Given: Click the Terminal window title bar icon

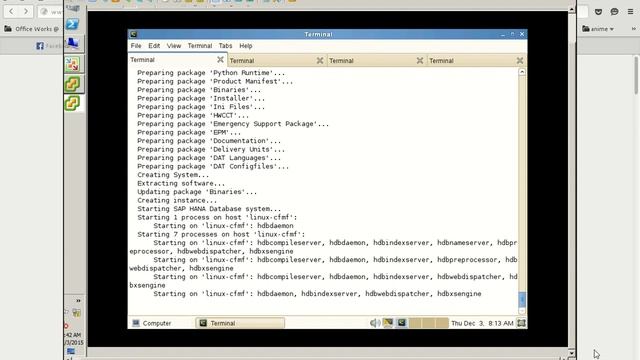Looking at the screenshot, I should 133,34.
